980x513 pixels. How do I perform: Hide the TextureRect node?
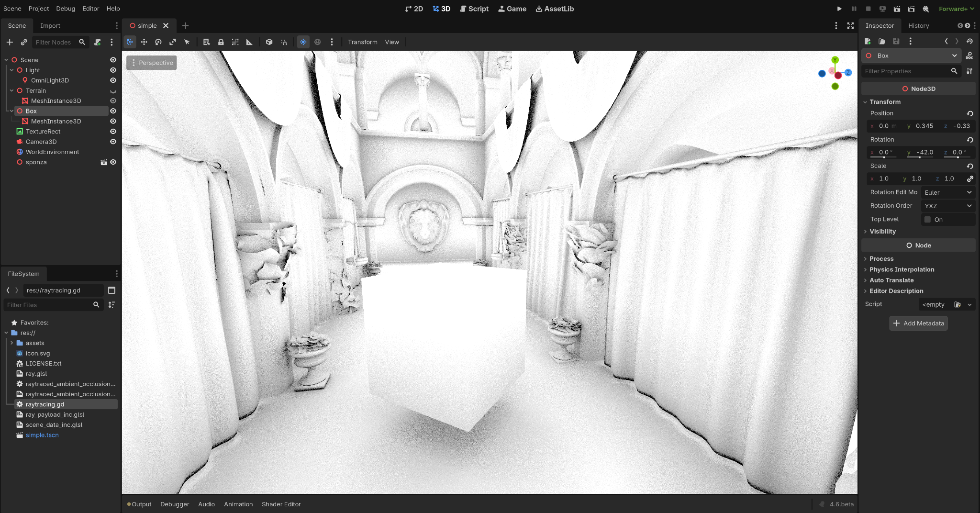click(113, 132)
